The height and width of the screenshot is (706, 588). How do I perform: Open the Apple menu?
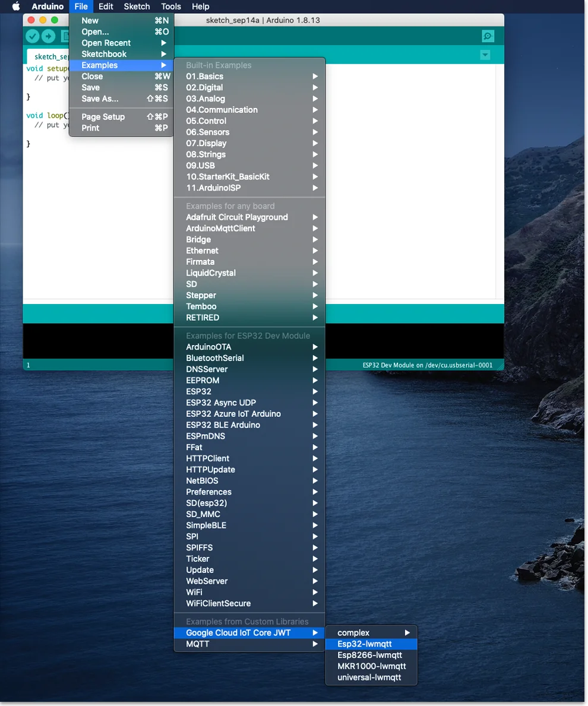(x=16, y=7)
